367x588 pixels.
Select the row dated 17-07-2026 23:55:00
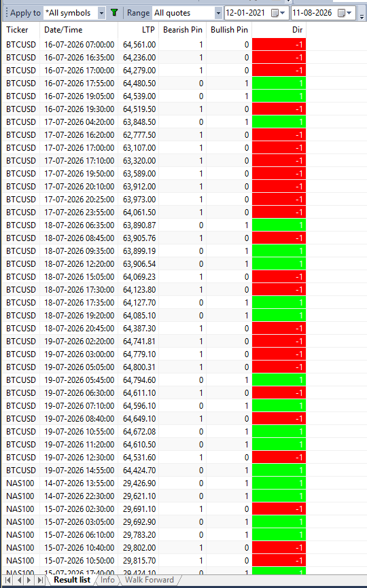click(x=154, y=213)
